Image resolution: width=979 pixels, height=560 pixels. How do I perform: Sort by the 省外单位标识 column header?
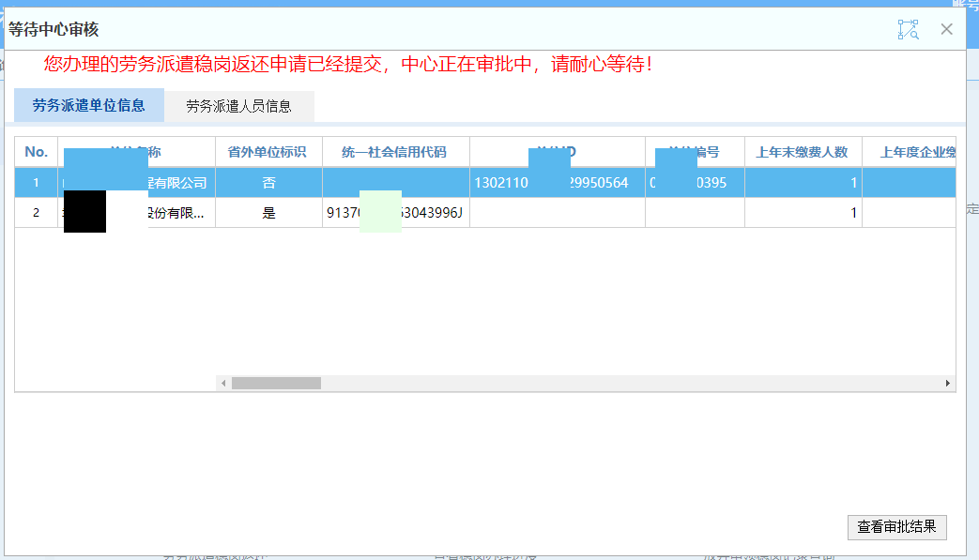pyautogui.click(x=268, y=152)
